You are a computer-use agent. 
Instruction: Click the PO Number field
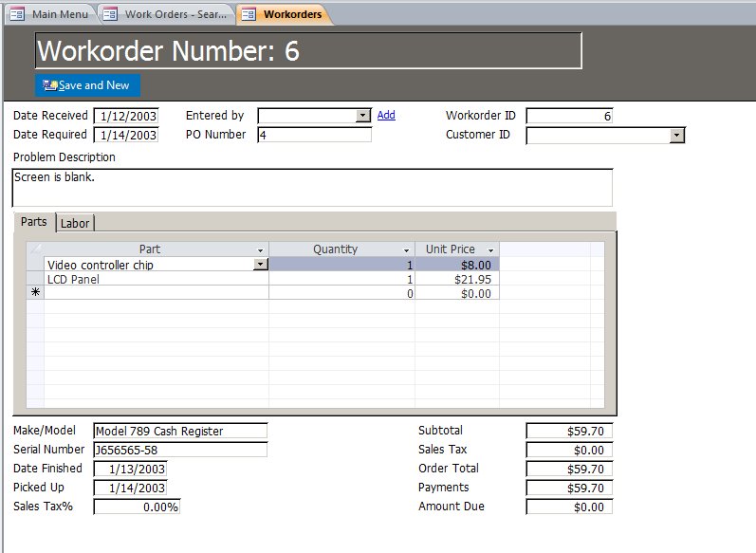[314, 135]
